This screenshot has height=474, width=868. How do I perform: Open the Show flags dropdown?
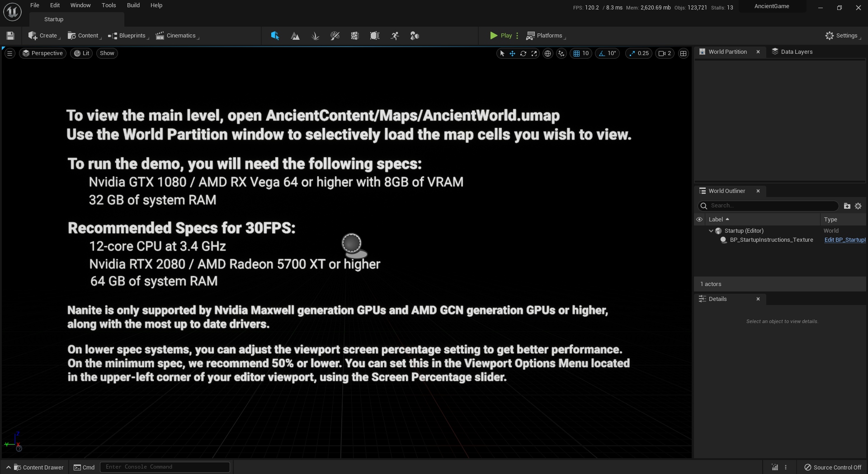[107, 53]
